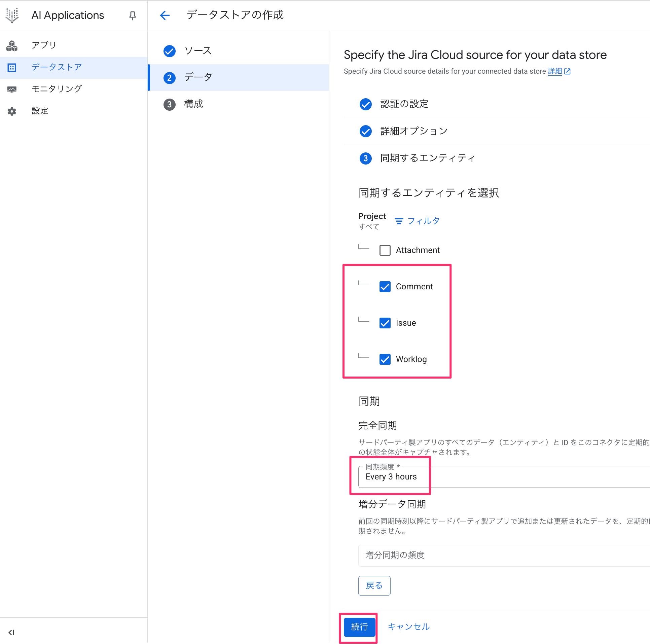The width and height of the screenshot is (650, 644).
Task: Click the AI Applications logo icon
Action: (12, 15)
